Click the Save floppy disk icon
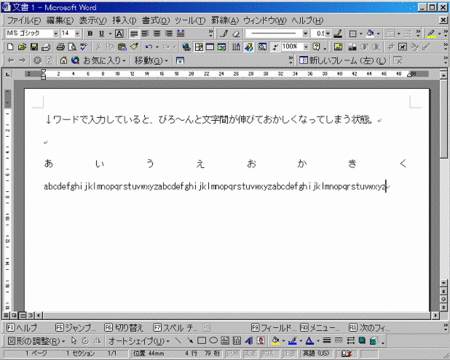This screenshot has width=450, height=360. 34,47
